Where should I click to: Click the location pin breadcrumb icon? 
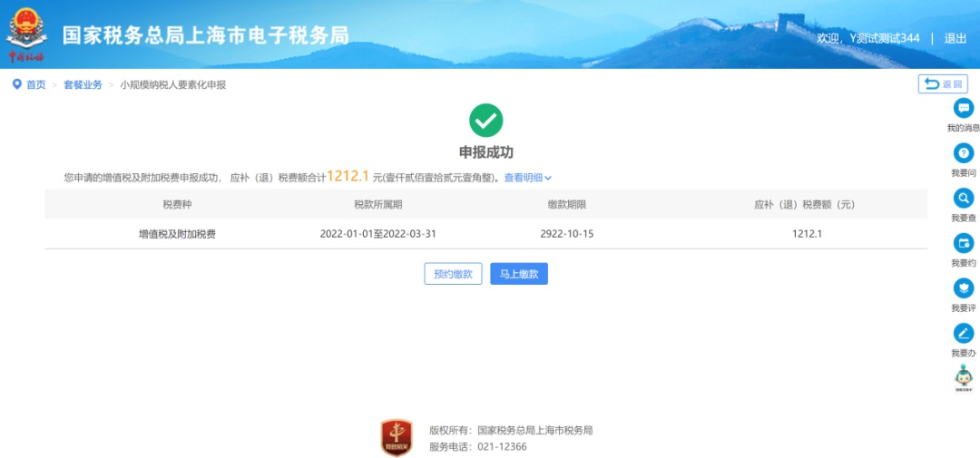click(17, 84)
